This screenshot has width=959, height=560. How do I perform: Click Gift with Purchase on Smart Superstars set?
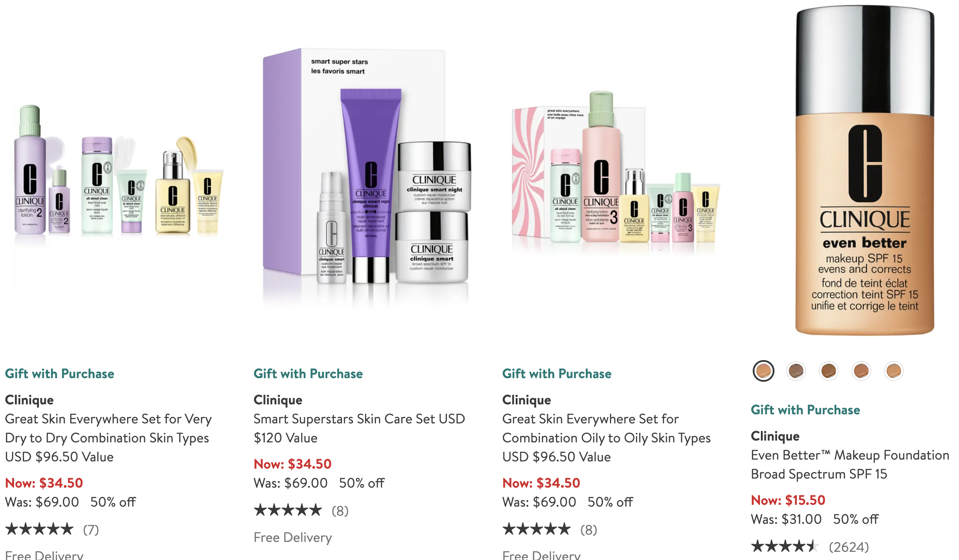(308, 374)
